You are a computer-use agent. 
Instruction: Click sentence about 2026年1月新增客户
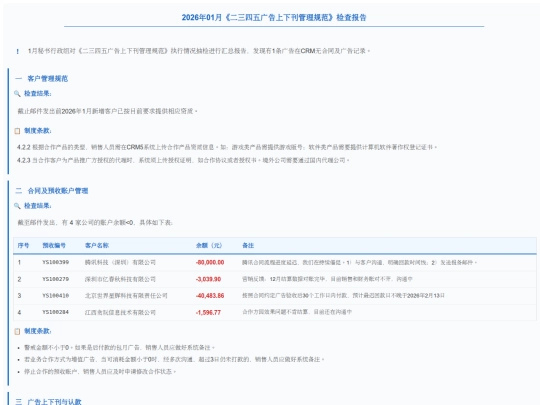[x=107, y=111]
